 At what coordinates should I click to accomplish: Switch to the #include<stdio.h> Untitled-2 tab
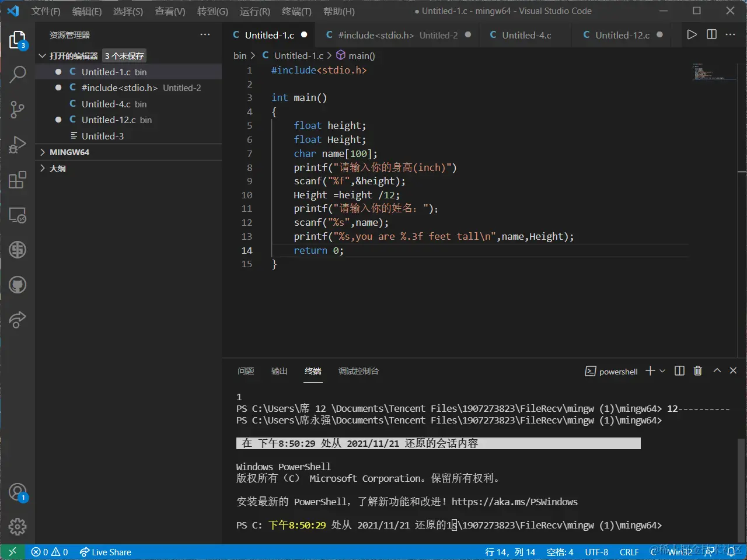[x=397, y=35]
